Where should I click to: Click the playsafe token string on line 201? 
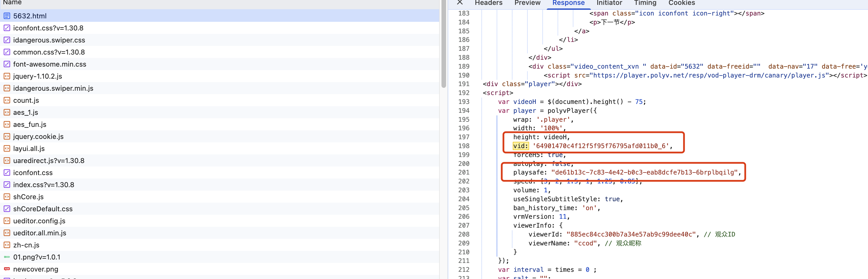click(645, 172)
